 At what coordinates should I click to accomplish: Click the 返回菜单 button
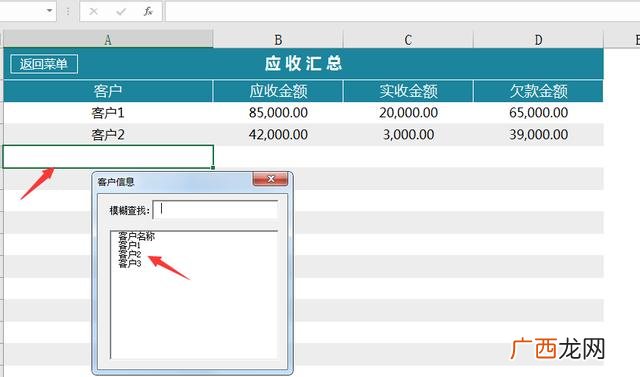44,64
